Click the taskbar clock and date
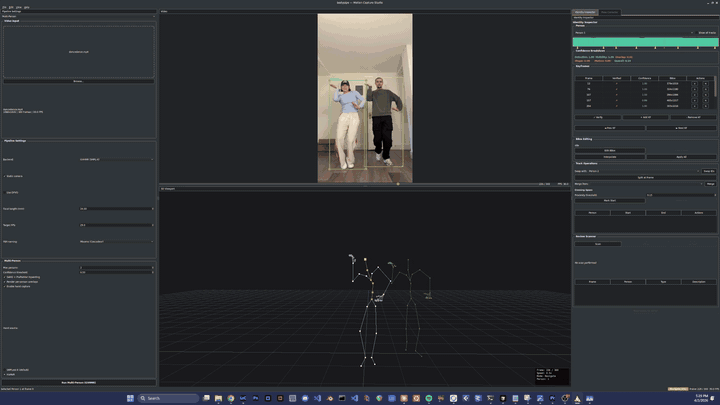 click(702, 398)
